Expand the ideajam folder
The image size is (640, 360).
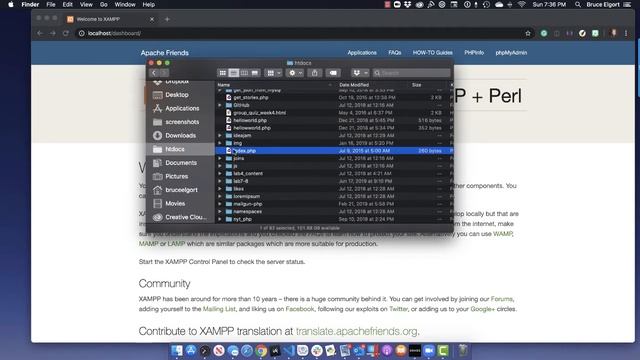pos(220,136)
